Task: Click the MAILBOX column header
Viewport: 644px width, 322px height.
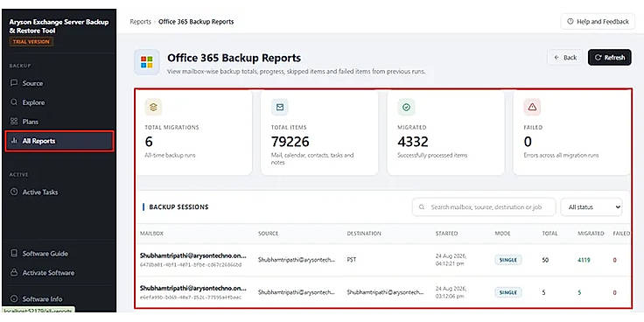Action: [151, 234]
